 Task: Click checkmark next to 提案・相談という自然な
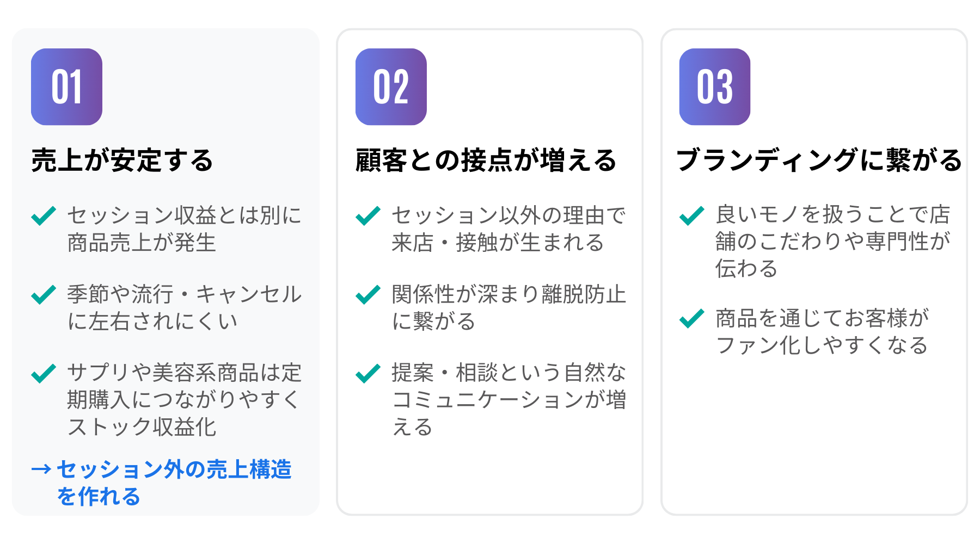[x=368, y=373]
